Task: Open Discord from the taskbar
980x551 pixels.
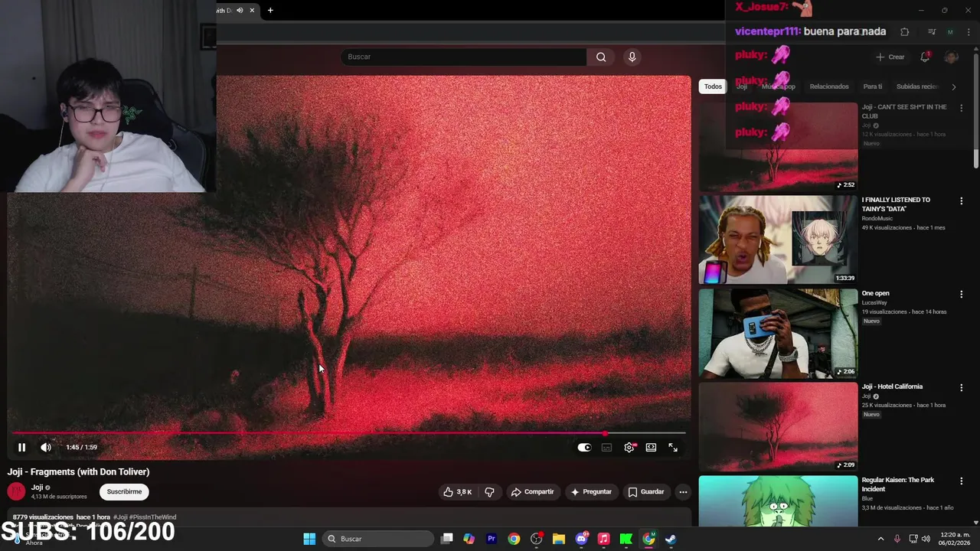Action: coord(581,539)
